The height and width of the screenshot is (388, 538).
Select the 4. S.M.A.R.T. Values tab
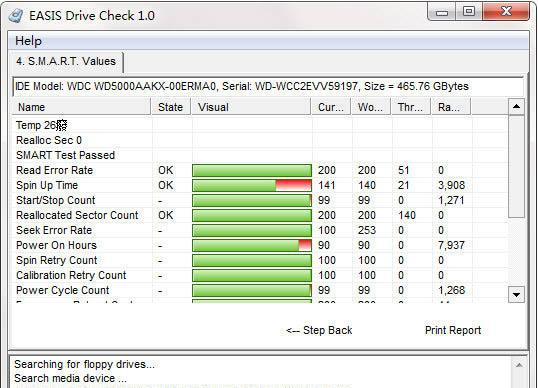(x=66, y=62)
